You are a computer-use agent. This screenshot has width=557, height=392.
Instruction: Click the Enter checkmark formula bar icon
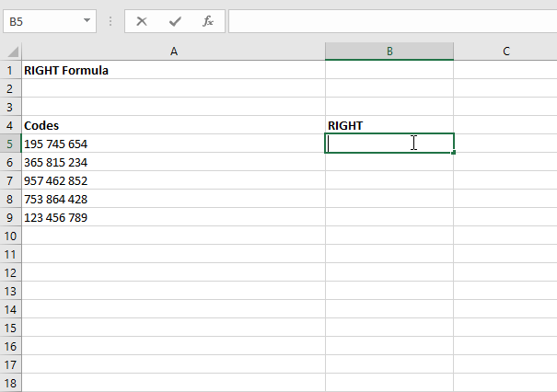175,20
